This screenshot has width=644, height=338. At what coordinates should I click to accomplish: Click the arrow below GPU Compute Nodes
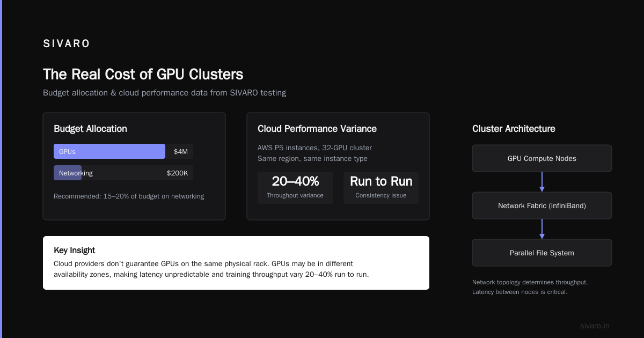(542, 182)
